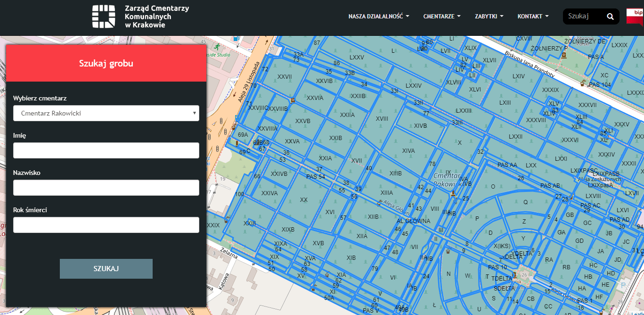The height and width of the screenshot is (315, 644).
Task: Click water tap icon left of sector N
Action: tap(448, 251)
